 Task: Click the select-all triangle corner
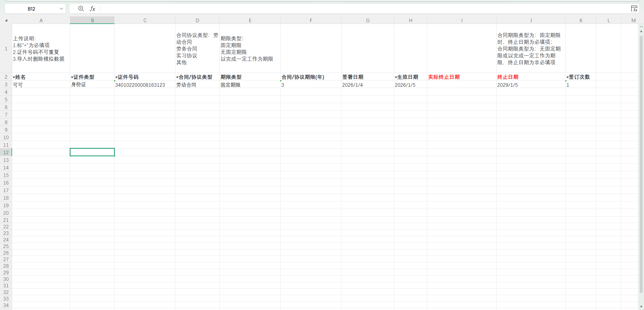(x=6, y=20)
